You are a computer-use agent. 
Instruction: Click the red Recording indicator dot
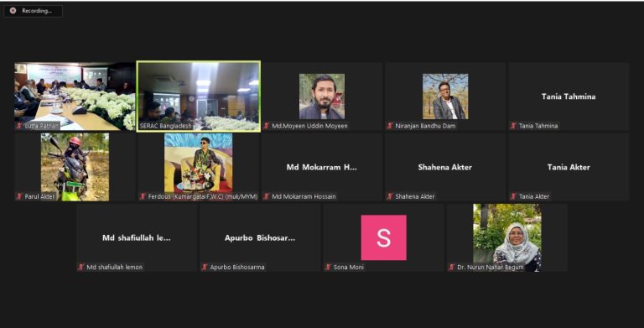point(13,11)
